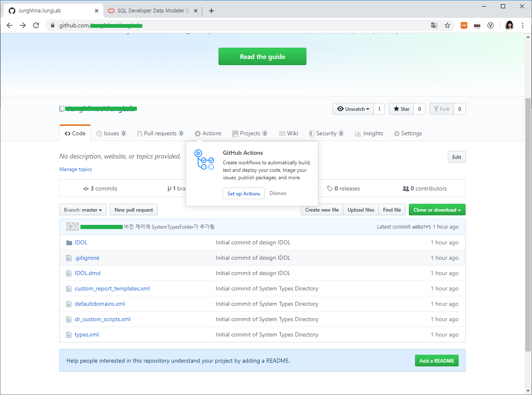Click the stargazers count 0
The width and height of the screenshot is (532, 395).
point(419,109)
